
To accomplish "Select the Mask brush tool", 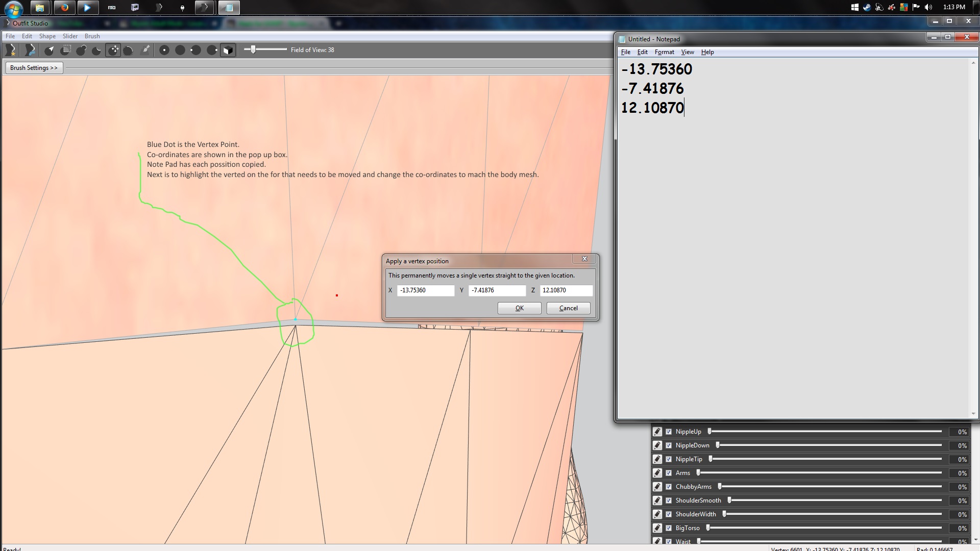I will click(x=65, y=50).
